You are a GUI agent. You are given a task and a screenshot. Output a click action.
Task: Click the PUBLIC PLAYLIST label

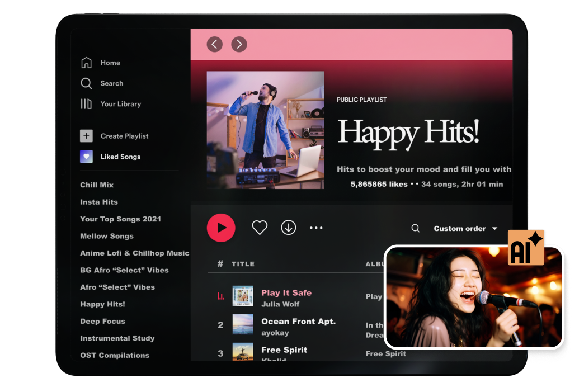point(362,100)
